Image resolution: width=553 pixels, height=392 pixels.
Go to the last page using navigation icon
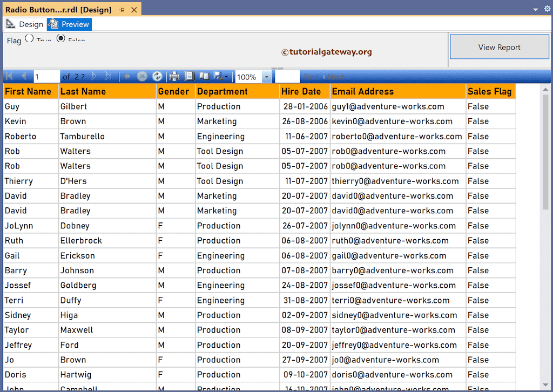pyautogui.click(x=108, y=76)
